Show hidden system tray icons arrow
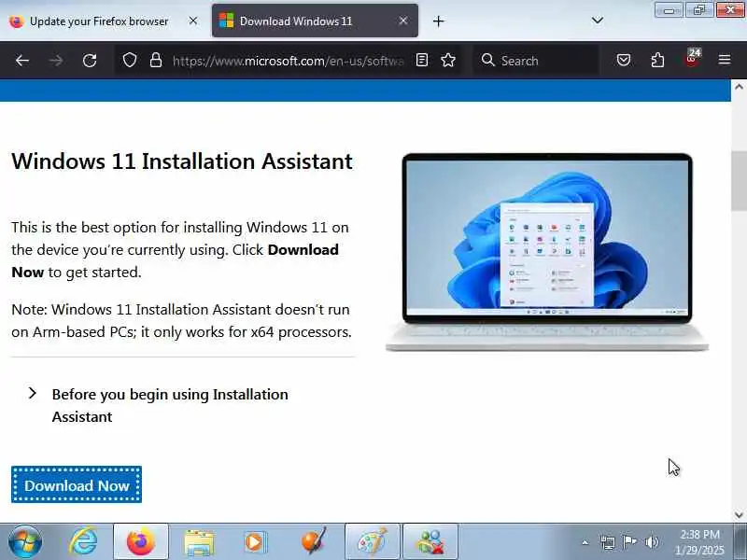Viewport: 747px width, 560px height. click(585, 542)
